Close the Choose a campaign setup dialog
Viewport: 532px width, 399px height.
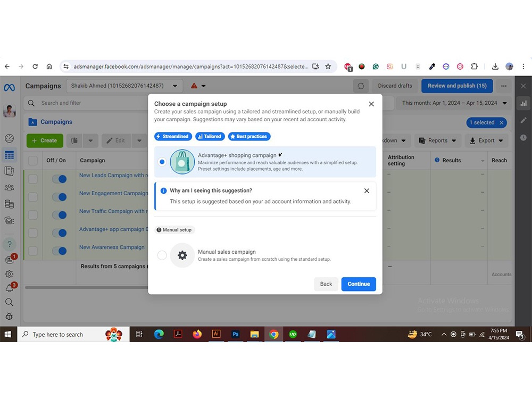click(x=371, y=104)
